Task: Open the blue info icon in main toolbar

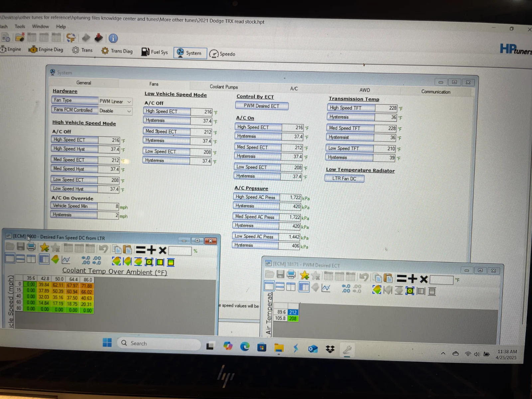Action: click(x=113, y=38)
